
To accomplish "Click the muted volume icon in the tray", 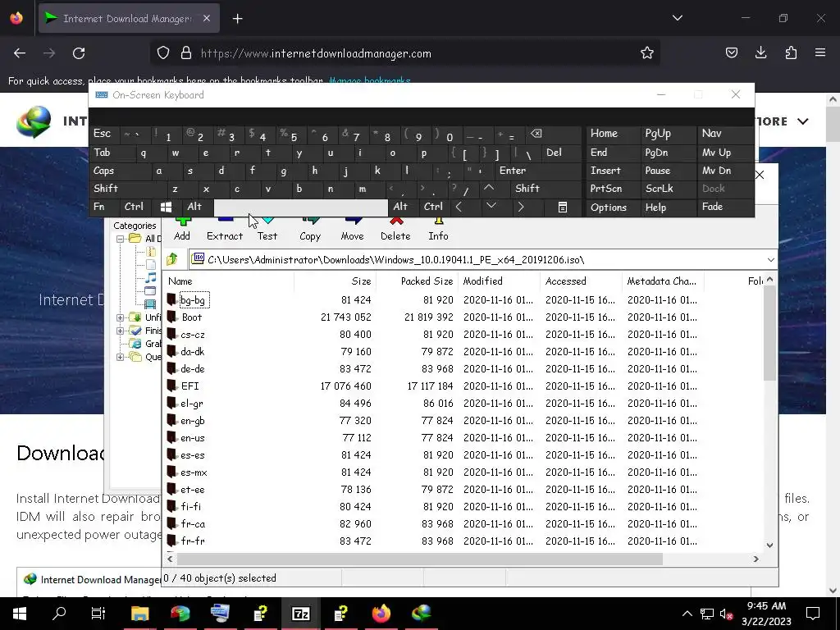I will [726, 614].
